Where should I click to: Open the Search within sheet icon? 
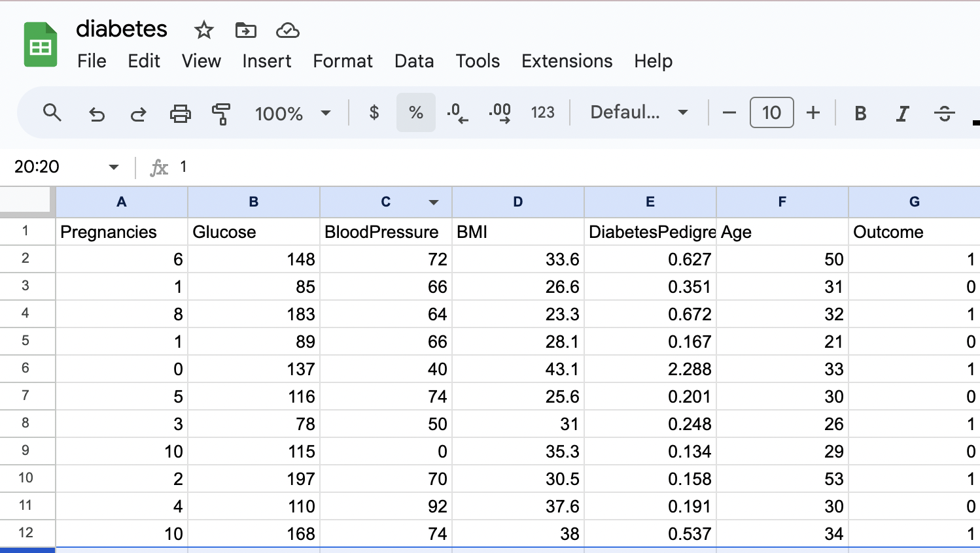point(52,112)
